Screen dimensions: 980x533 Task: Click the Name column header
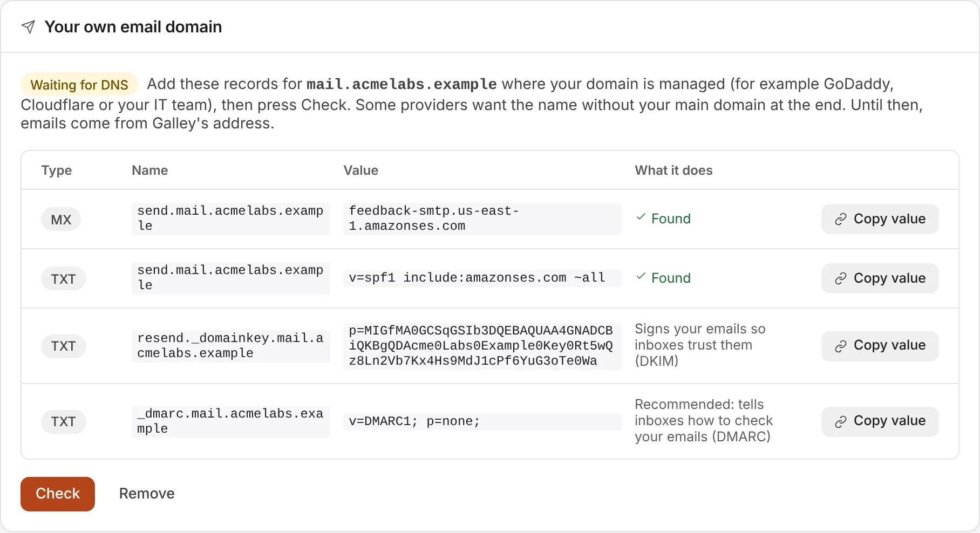(x=150, y=170)
